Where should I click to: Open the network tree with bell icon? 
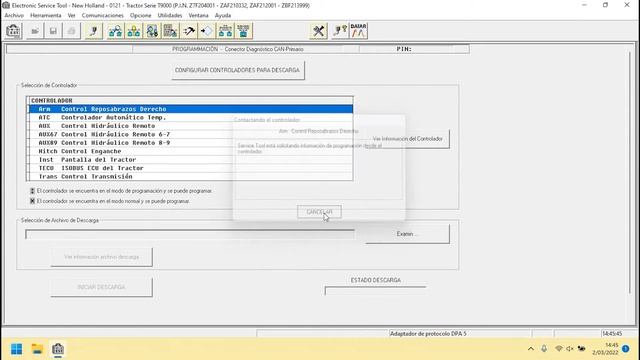(x=134, y=31)
